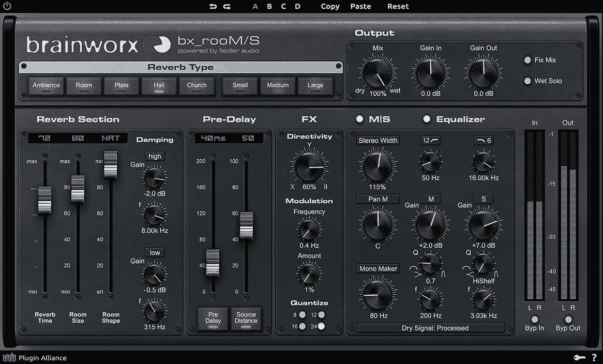Click the Reverb Time fader

(44, 199)
